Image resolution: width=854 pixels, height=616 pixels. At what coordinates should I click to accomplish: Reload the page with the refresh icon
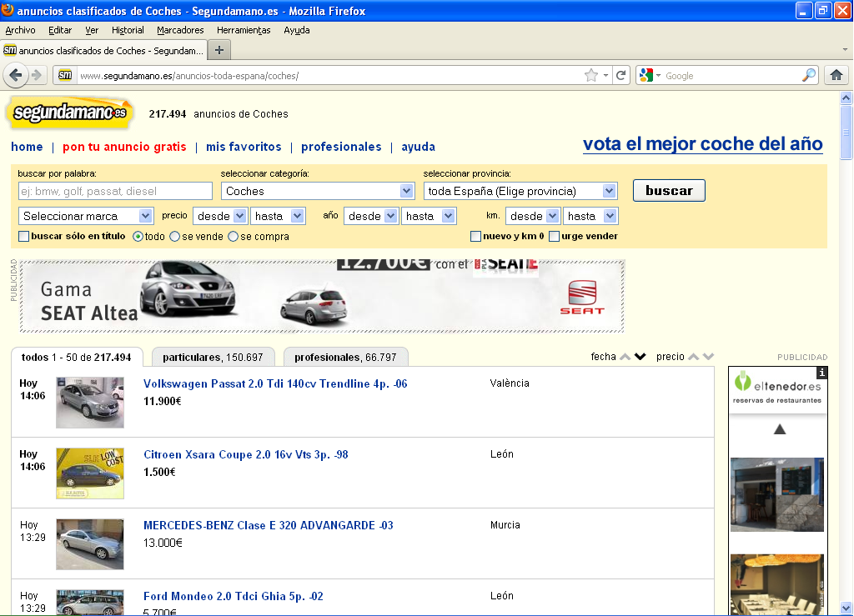pos(620,76)
